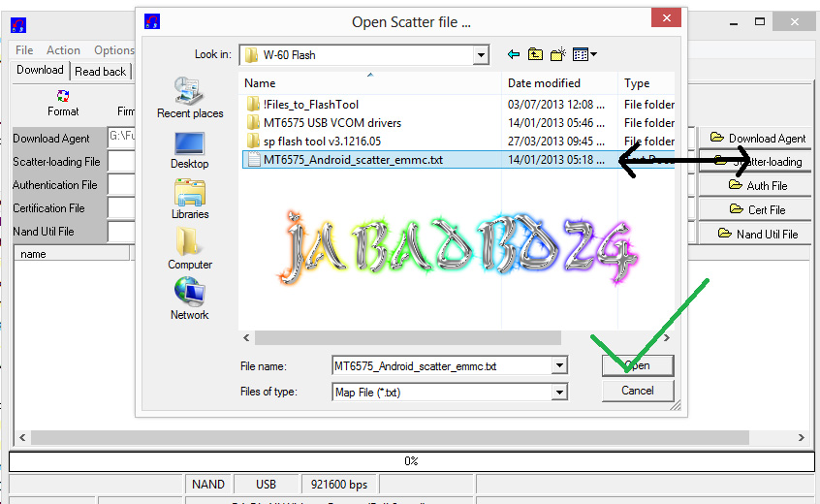
Task: Click the Download Agent button
Action: click(756, 138)
